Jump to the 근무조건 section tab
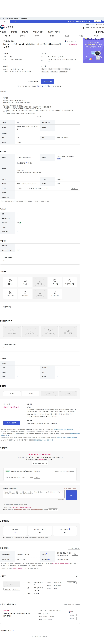 (x=22, y=36)
